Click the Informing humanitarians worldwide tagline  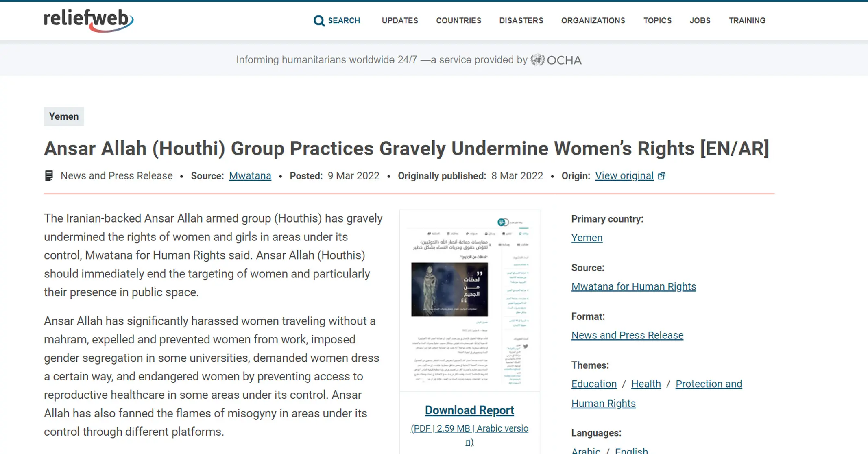pyautogui.click(x=382, y=60)
